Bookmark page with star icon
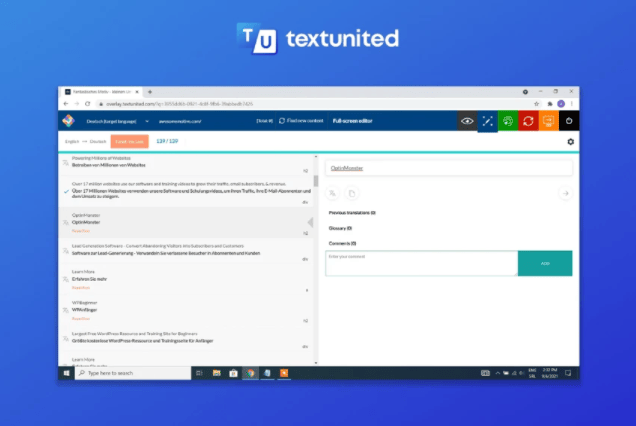This screenshot has height=426, width=636. tap(536, 104)
